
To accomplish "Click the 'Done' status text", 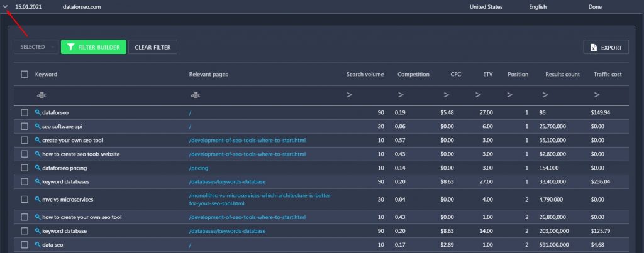I will pos(595,7).
